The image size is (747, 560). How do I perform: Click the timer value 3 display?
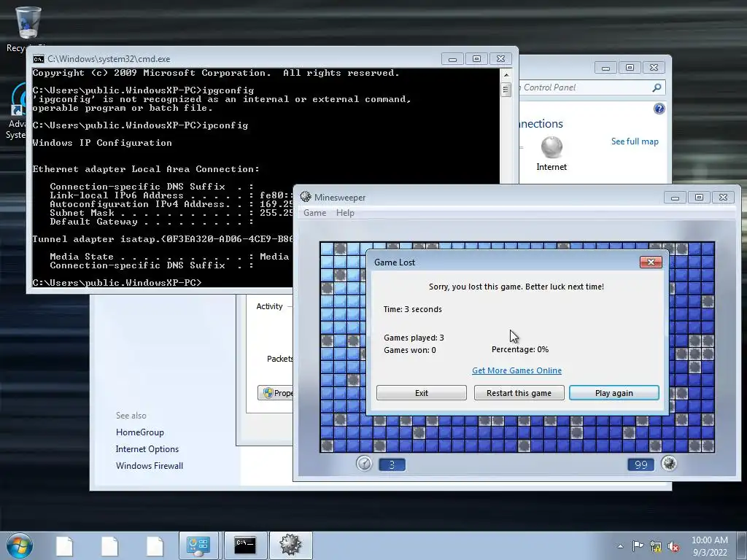(392, 464)
